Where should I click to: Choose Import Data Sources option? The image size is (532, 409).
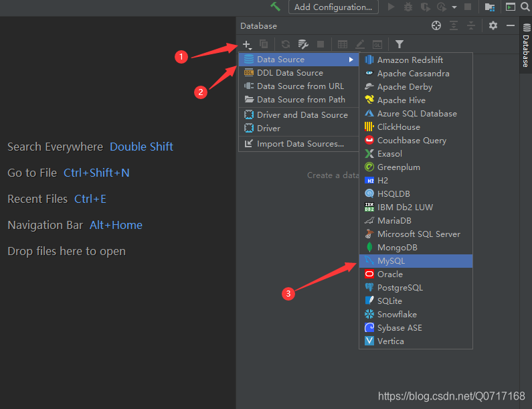[298, 143]
